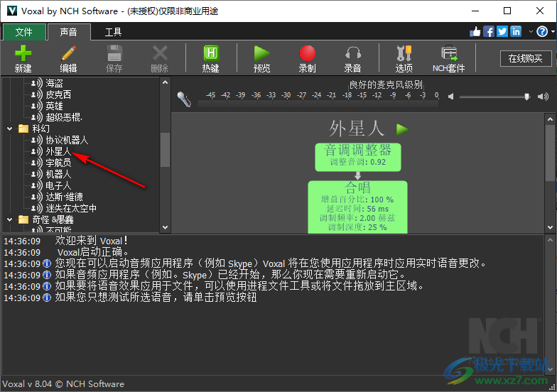The width and height of the screenshot is (557, 392).
Task: Open the 录音 headphones tool
Action: (352, 58)
